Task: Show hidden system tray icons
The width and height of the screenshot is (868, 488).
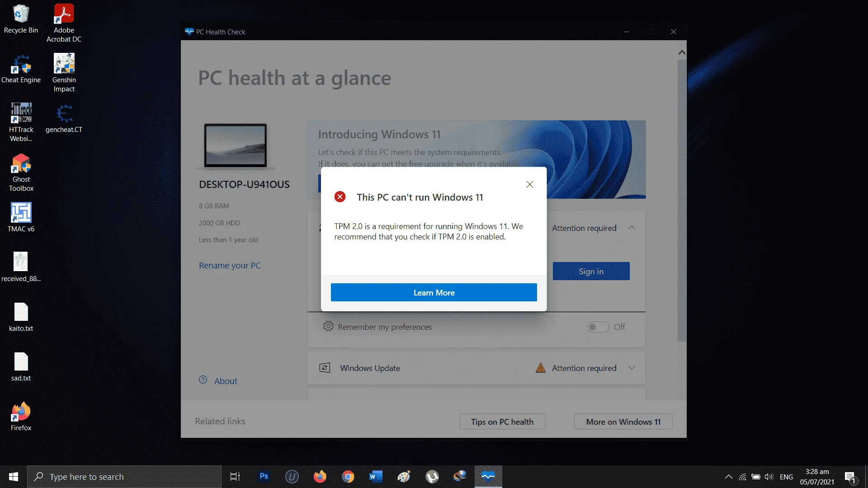Action: 729,477
